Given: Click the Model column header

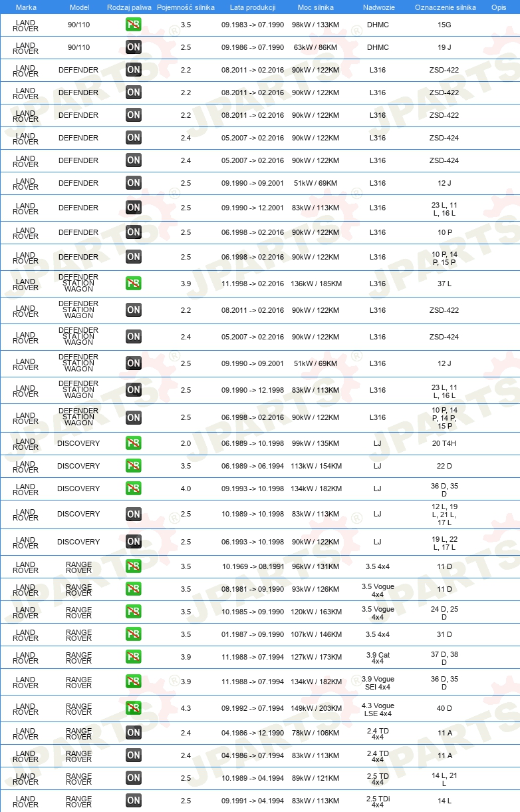Looking at the screenshot, I should click(x=79, y=7).
